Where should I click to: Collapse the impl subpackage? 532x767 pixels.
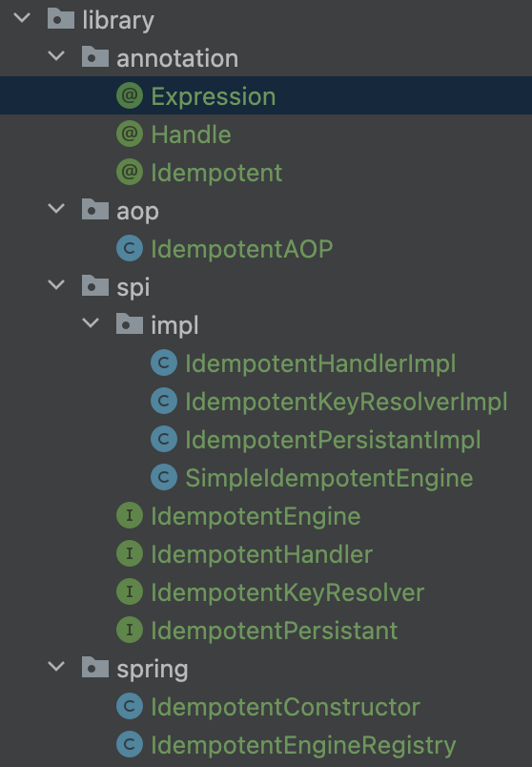tap(91, 323)
